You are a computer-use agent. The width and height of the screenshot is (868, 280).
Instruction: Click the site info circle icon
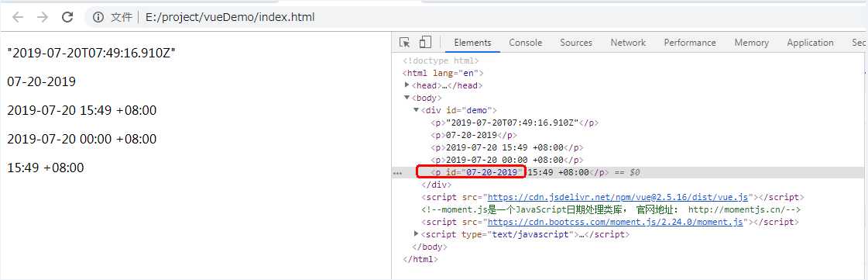[x=98, y=17]
